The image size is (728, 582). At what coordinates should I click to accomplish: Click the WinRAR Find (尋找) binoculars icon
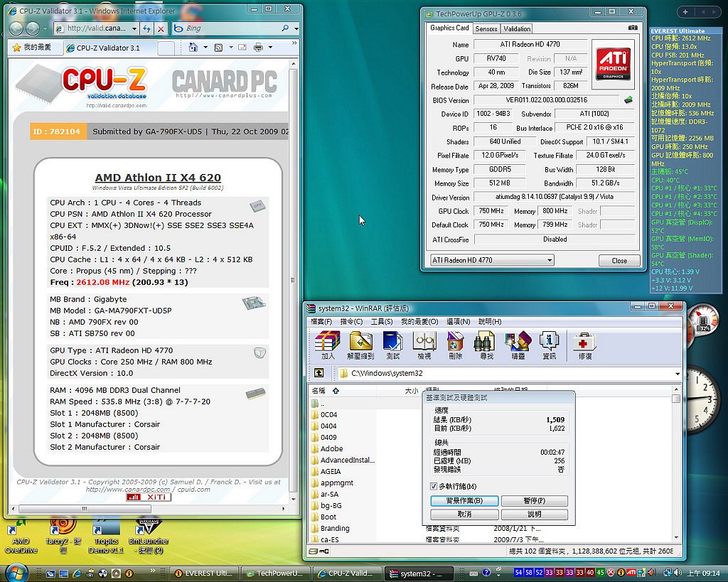486,345
